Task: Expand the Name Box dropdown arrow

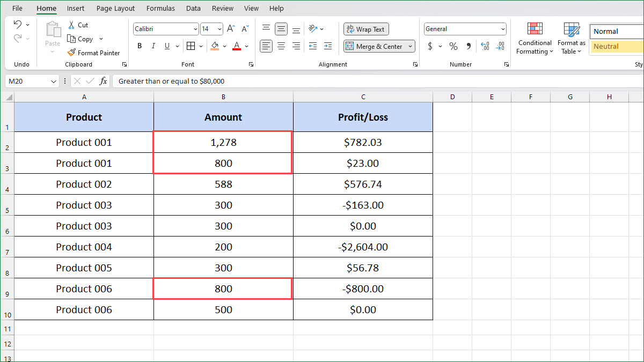Action: click(53, 82)
